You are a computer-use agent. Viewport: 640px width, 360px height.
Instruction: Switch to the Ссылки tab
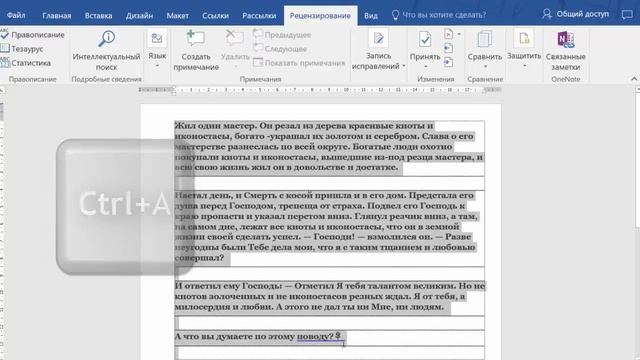[216, 16]
